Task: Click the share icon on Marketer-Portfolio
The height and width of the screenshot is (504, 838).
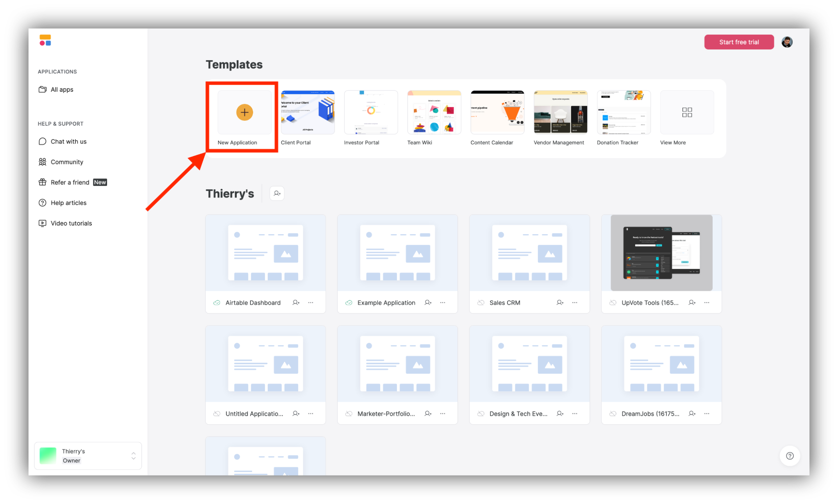Action: click(x=429, y=413)
